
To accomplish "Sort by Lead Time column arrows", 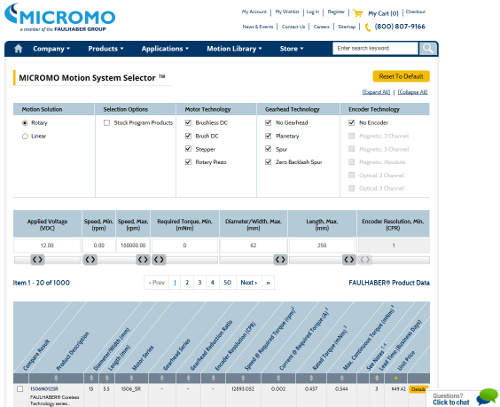I will pyautogui.click(x=377, y=378).
